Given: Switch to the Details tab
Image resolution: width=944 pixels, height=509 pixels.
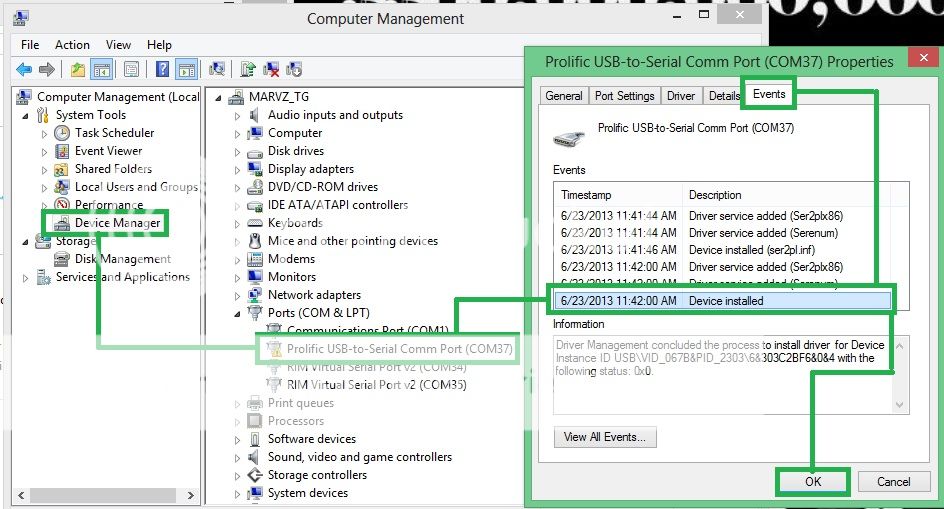Looking at the screenshot, I should tap(723, 96).
